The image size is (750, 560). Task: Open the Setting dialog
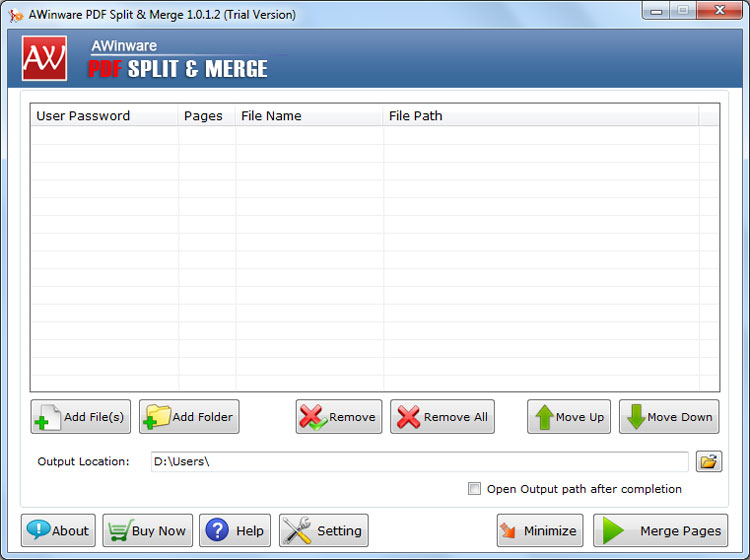coord(323,530)
